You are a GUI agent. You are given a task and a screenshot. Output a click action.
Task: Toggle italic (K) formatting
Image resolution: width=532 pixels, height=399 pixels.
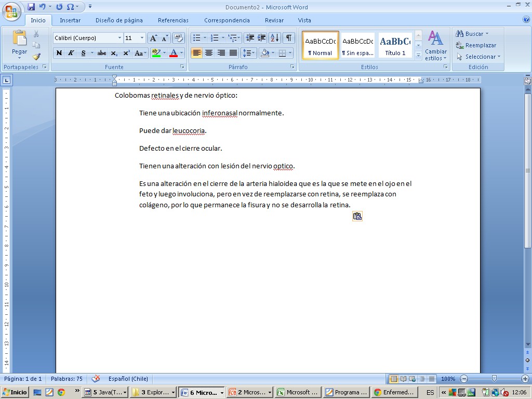click(71, 53)
